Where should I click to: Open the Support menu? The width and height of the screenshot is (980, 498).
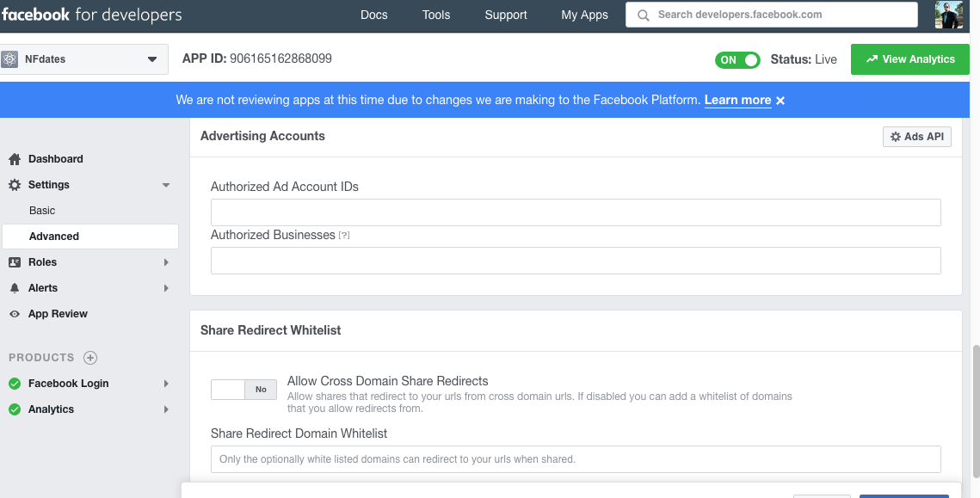(x=506, y=15)
